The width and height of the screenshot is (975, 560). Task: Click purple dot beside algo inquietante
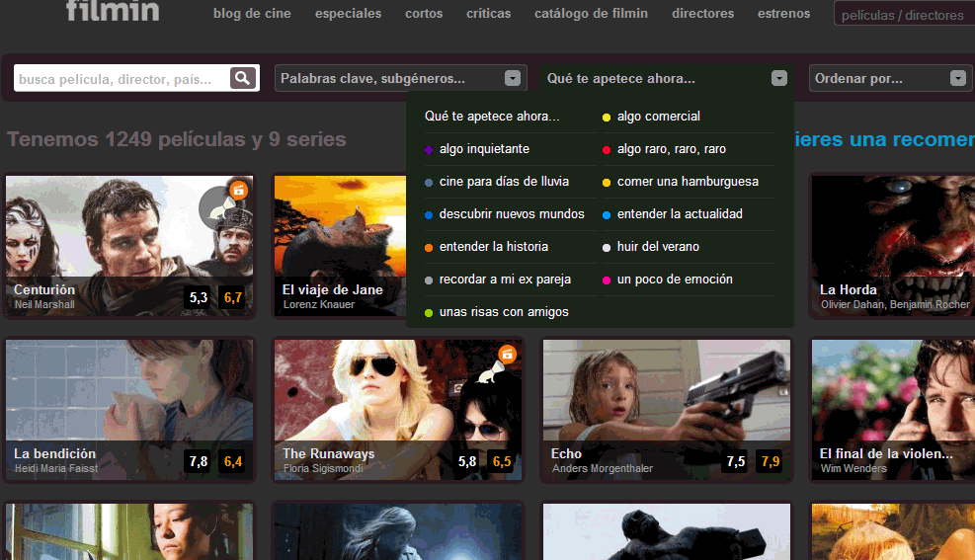tap(429, 150)
